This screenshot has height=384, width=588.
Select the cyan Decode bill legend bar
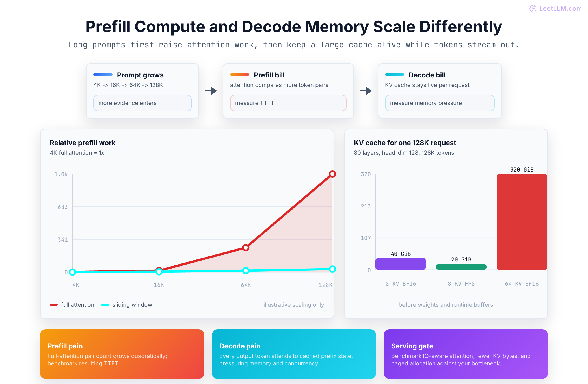(395, 75)
